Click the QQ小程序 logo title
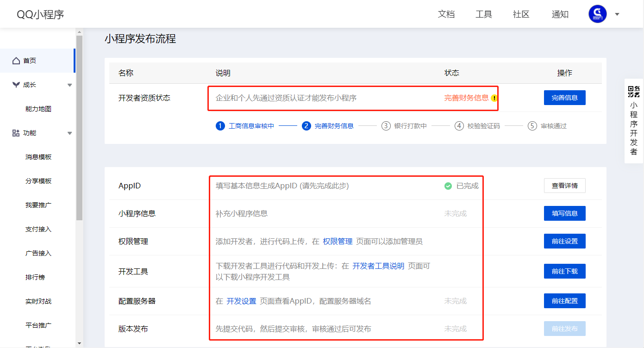 coord(40,14)
